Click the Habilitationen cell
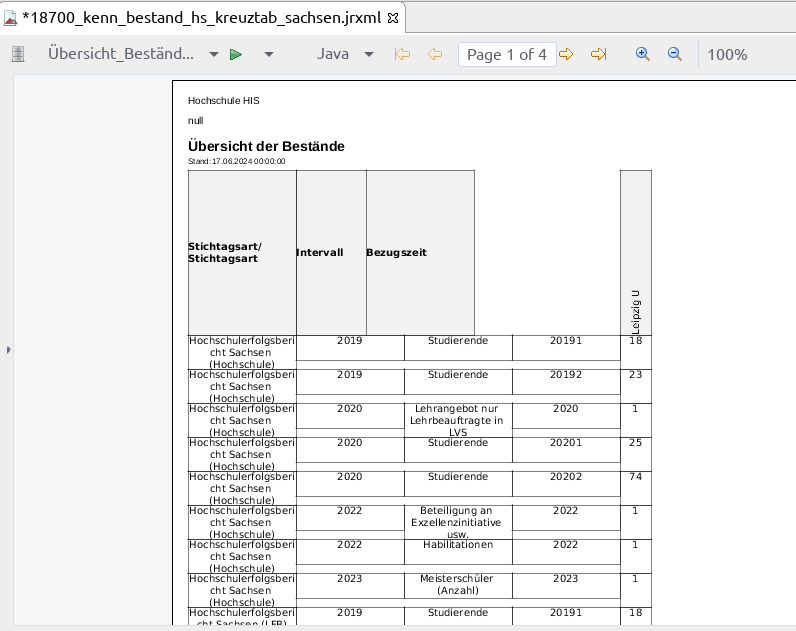The width and height of the screenshot is (796, 631). click(458, 552)
